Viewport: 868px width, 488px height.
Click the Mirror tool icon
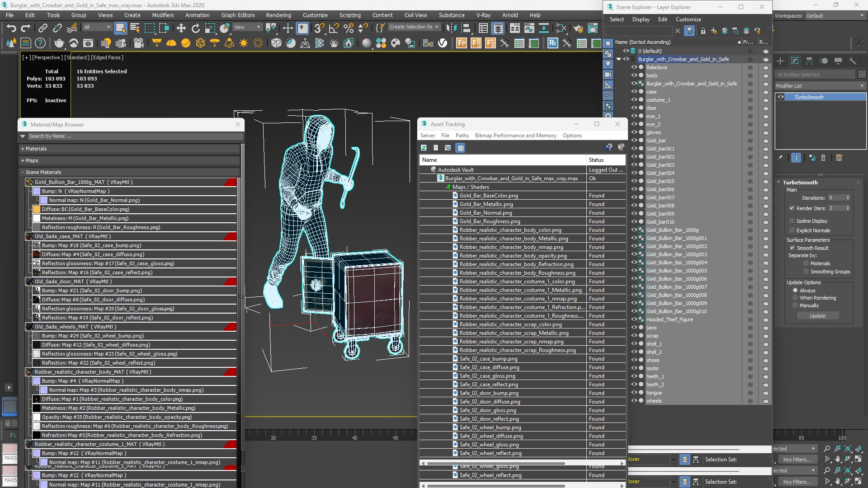tap(451, 28)
